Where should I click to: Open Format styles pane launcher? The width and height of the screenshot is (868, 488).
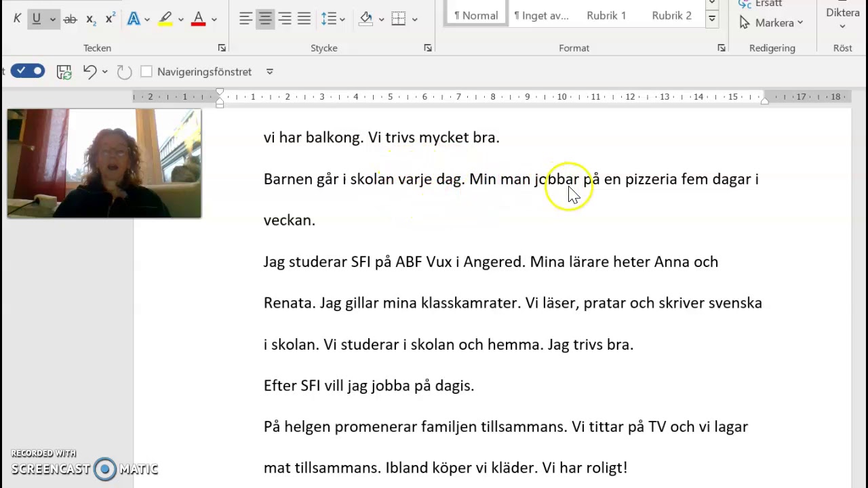(x=722, y=48)
